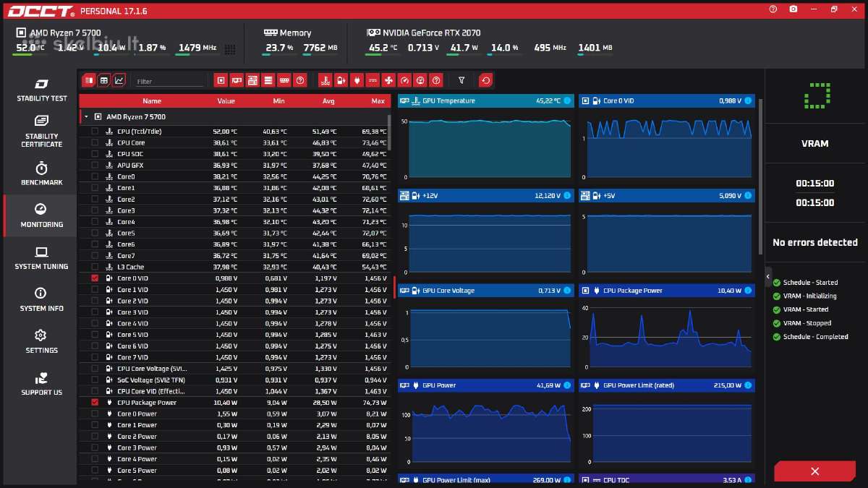Open the Settings gear icon
This screenshot has width=868, height=488.
(41, 335)
